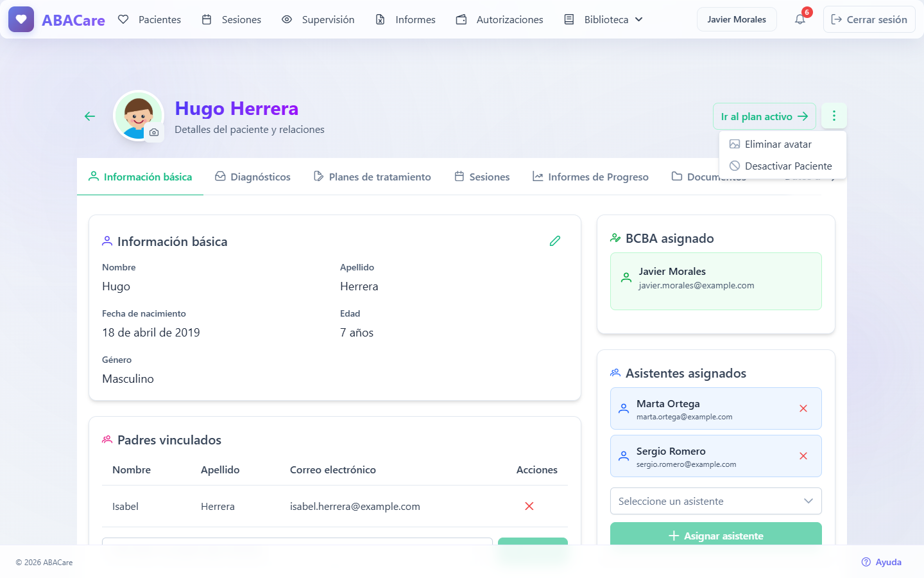Click the Padres vinculados heading
924x578 pixels.
[x=169, y=440]
